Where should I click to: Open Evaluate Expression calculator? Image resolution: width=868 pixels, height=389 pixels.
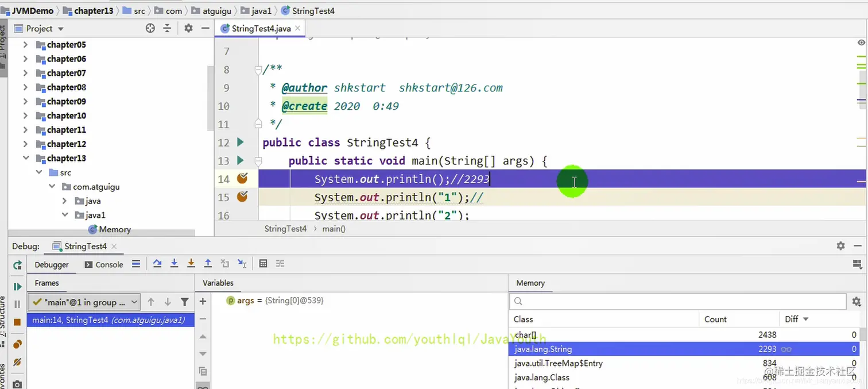click(263, 264)
